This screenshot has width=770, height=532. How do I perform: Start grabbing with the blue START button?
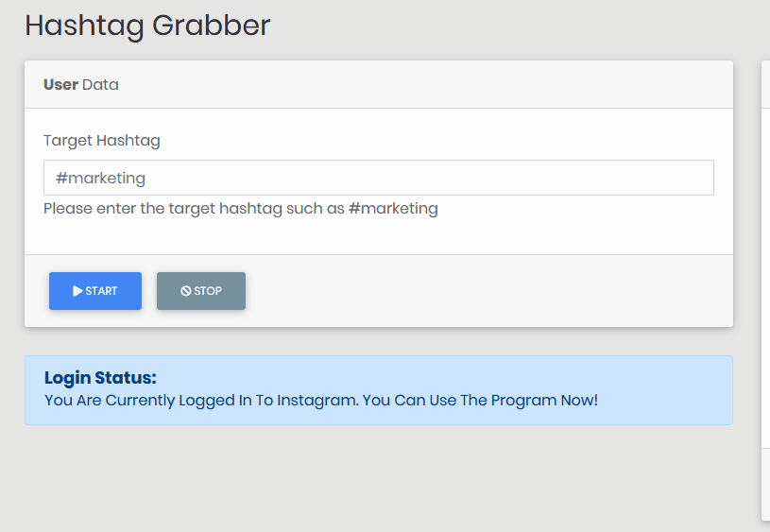pos(95,291)
